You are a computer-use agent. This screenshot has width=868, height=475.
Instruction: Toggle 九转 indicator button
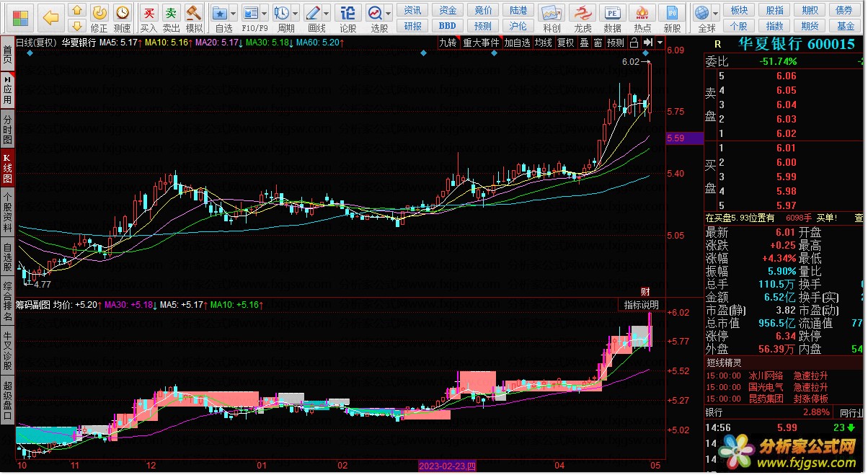448,43
